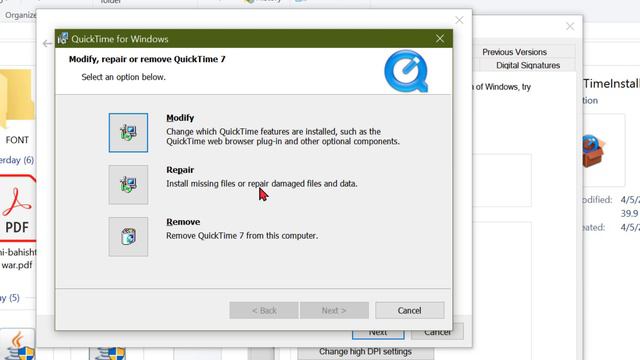The height and width of the screenshot is (360, 640).
Task: Click the 'Select an option below.' text
Action: 123,77
